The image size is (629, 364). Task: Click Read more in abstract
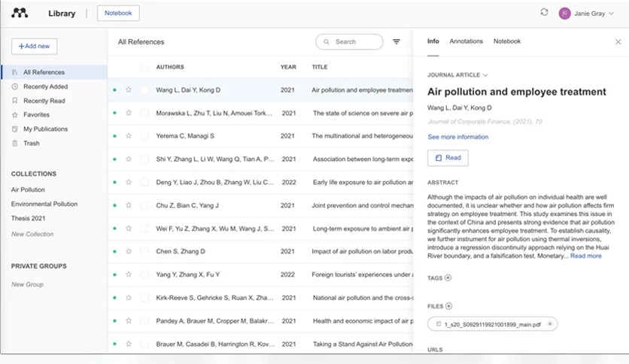pos(585,256)
